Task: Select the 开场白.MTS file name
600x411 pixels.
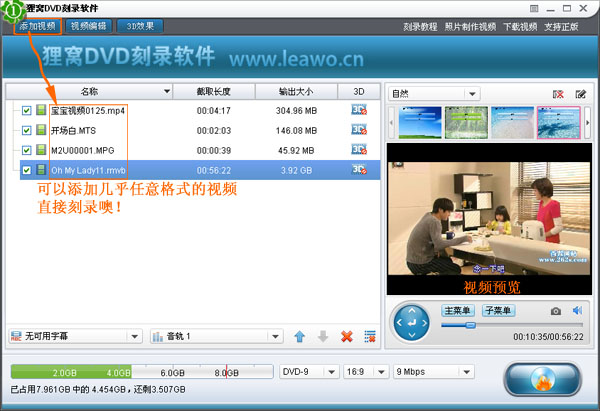Action: [73, 130]
